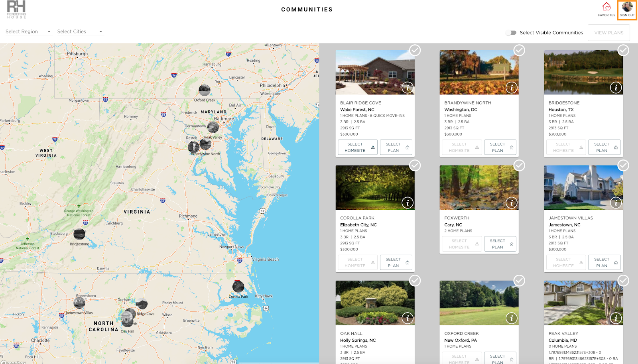Open the Select Cities dropdown
Viewport: 638px width, 364px height.
[x=80, y=31]
